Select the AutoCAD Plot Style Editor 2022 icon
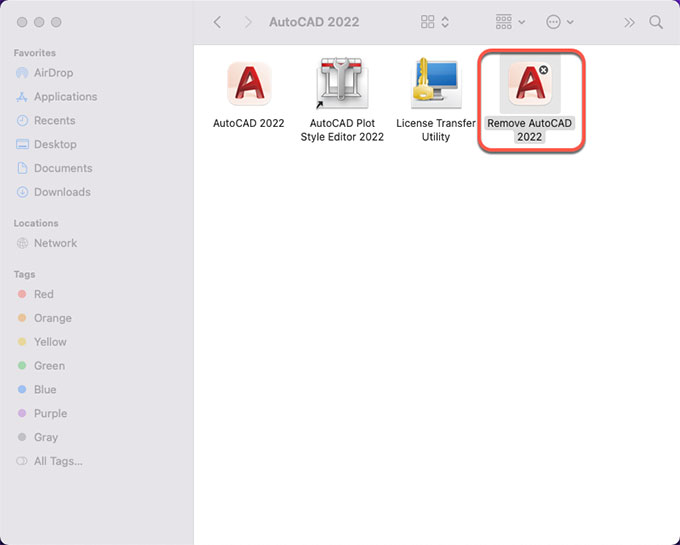Image resolution: width=680 pixels, height=545 pixels. tap(342, 83)
